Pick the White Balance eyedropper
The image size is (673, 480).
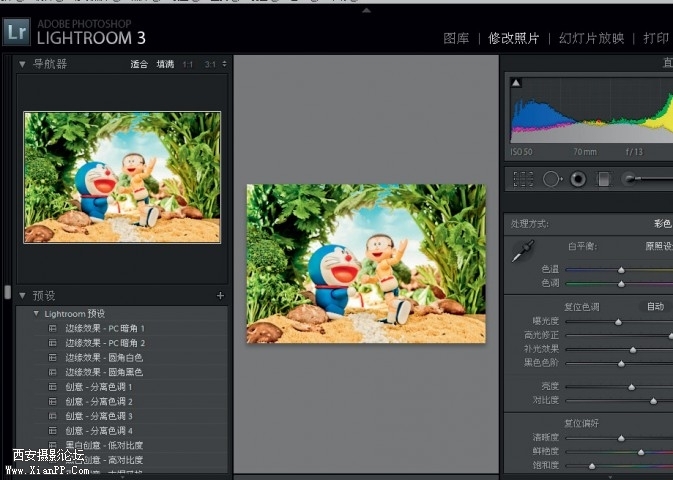point(523,252)
